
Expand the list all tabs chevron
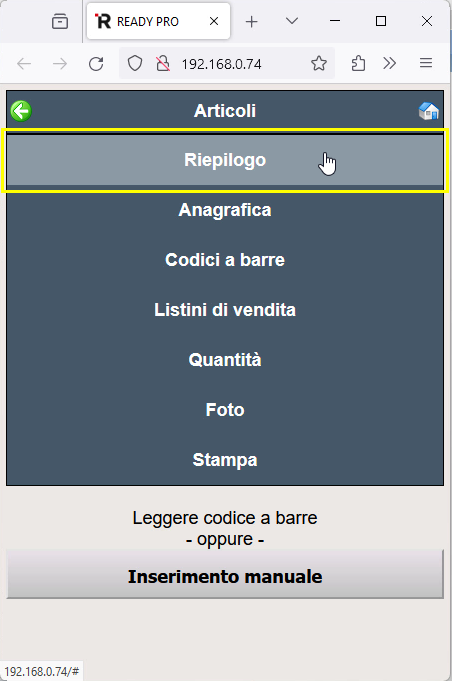[292, 21]
